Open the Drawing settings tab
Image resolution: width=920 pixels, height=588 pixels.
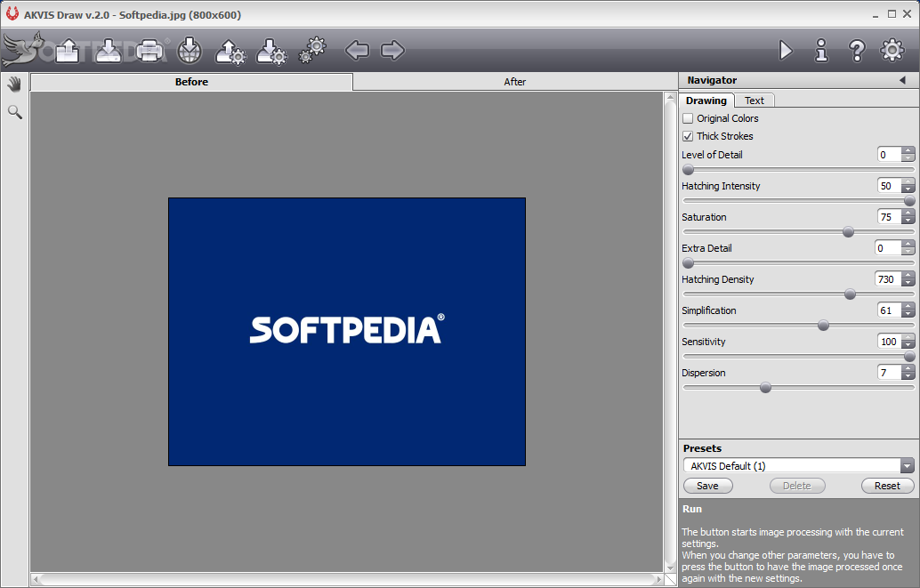[706, 101]
